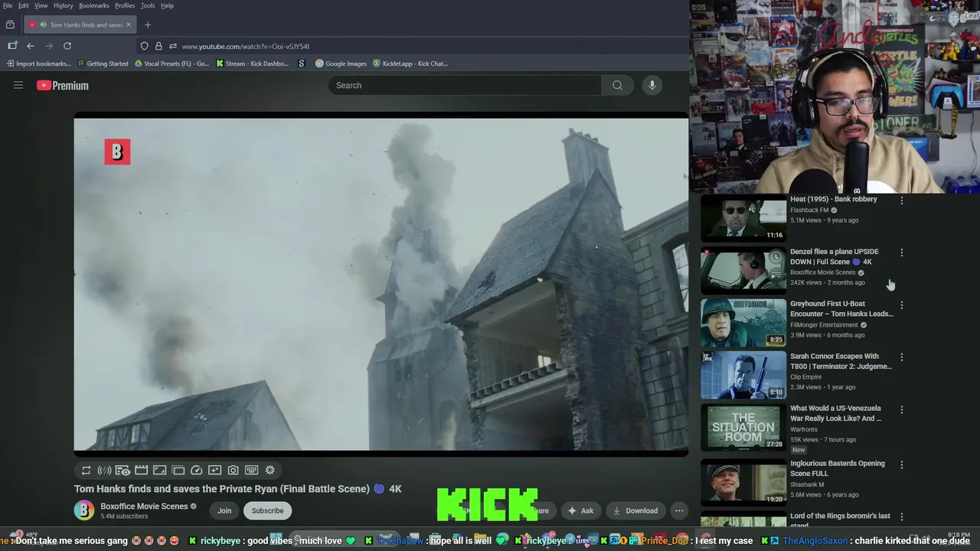
Task: Open Inglourious Basterds Opening Scene thumbnail
Action: pyautogui.click(x=743, y=481)
